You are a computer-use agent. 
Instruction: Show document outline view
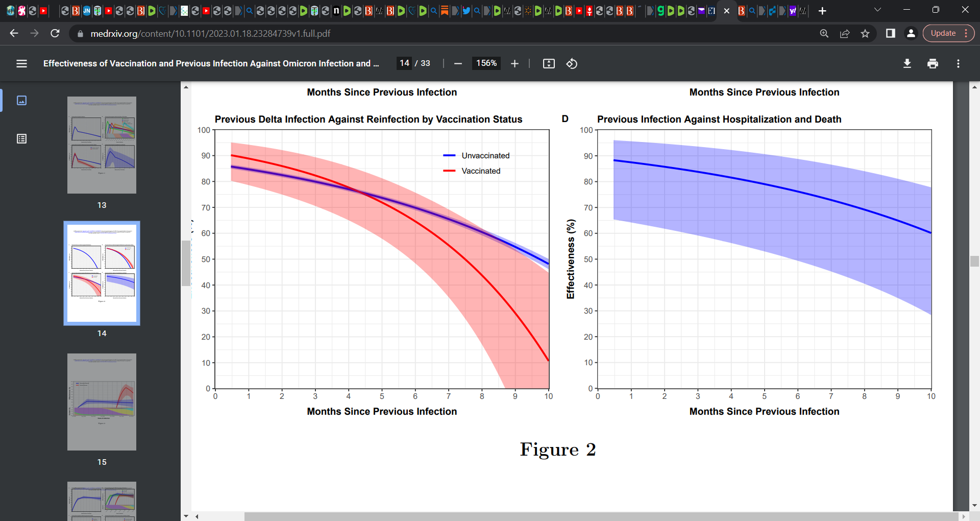21,138
